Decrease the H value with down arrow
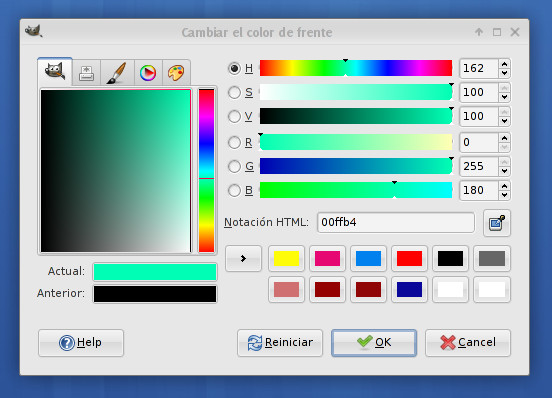552x398 pixels. coord(504,73)
